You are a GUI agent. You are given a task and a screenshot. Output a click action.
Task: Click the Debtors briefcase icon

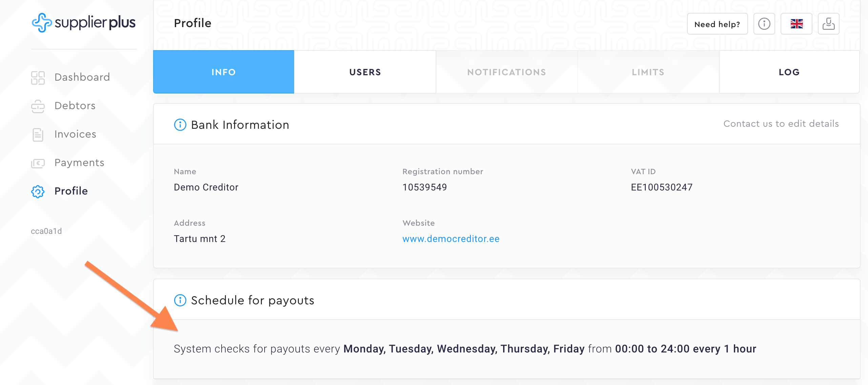point(38,106)
